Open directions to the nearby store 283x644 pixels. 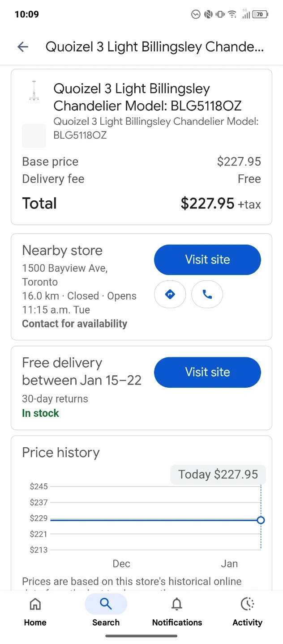coord(170,294)
